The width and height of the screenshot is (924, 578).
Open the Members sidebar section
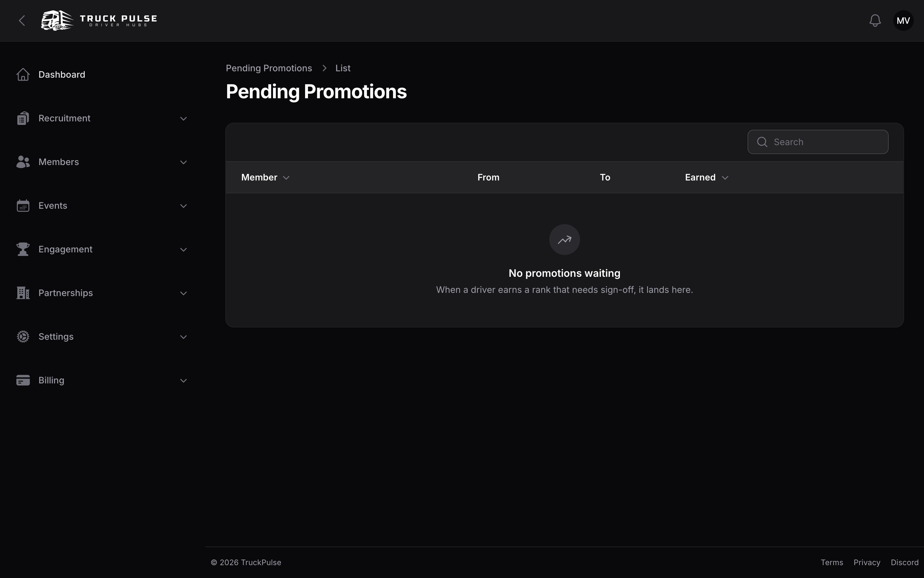(102, 162)
